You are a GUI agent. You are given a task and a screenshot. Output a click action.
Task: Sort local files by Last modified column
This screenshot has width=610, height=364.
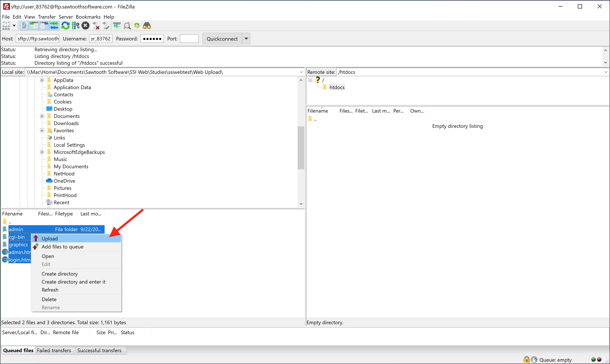[92, 214]
